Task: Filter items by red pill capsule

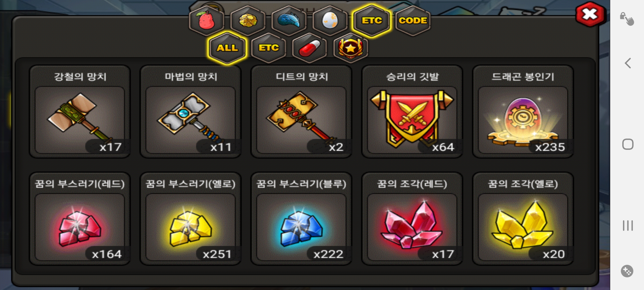Action: click(310, 48)
